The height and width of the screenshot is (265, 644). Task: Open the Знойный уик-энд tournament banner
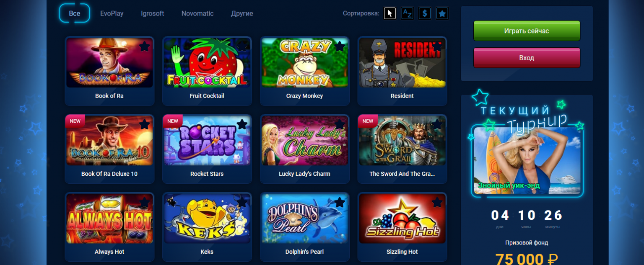(x=527, y=161)
